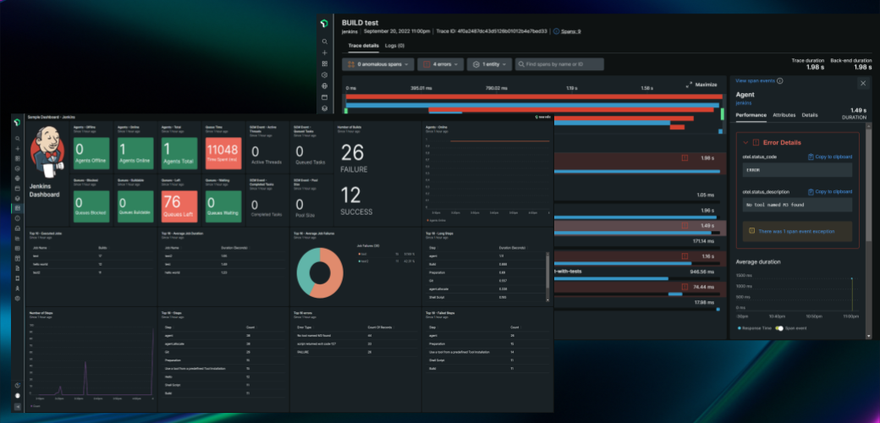
Task: Select the Attributes tab in Agent panel
Action: tap(784, 115)
